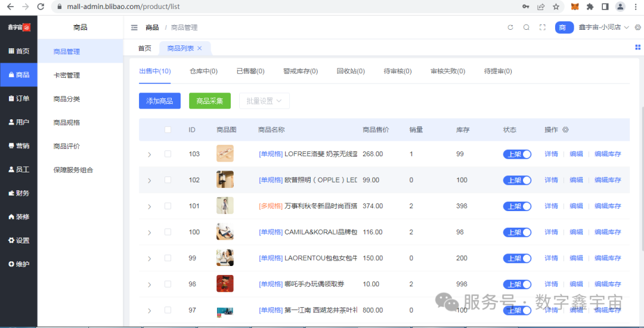Click the browser profile avatar icon
The width and height of the screenshot is (644, 328).
point(620,7)
